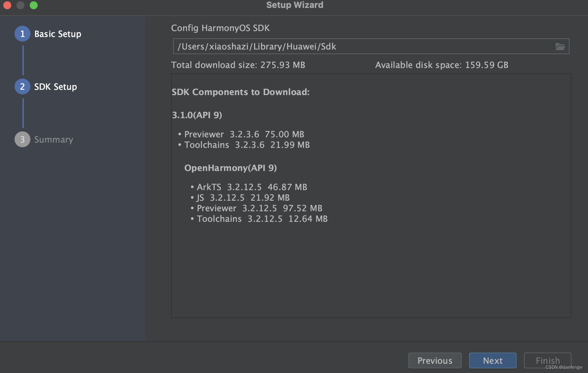The image size is (588, 373).
Task: Click the 'Config HarmonyOS SDK' label
Action: point(220,28)
